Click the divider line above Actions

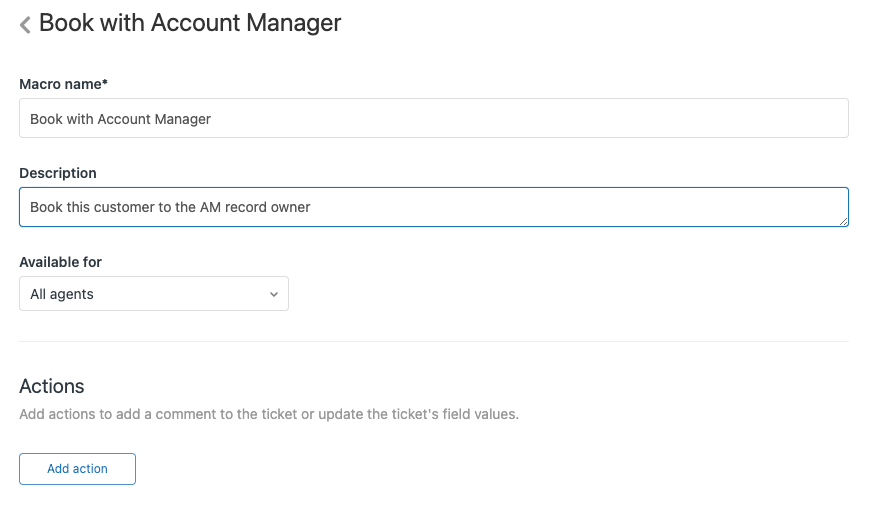[x=433, y=342]
